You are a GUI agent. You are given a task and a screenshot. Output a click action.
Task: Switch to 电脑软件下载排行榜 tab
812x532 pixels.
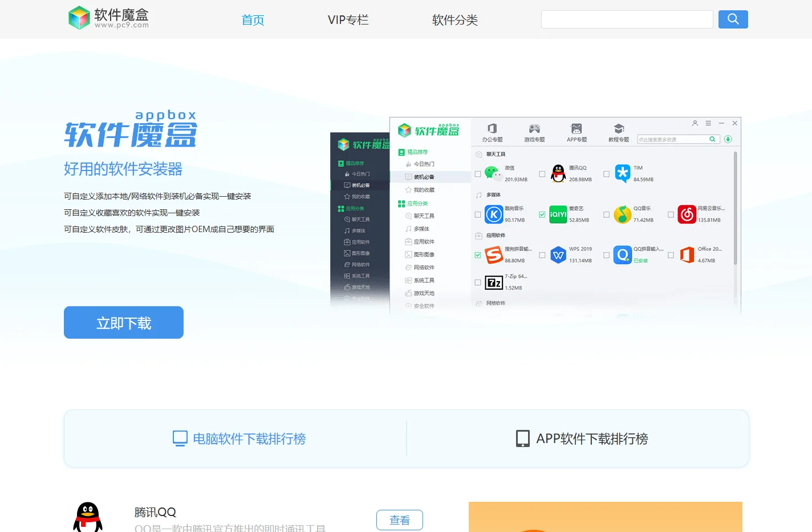(239, 438)
